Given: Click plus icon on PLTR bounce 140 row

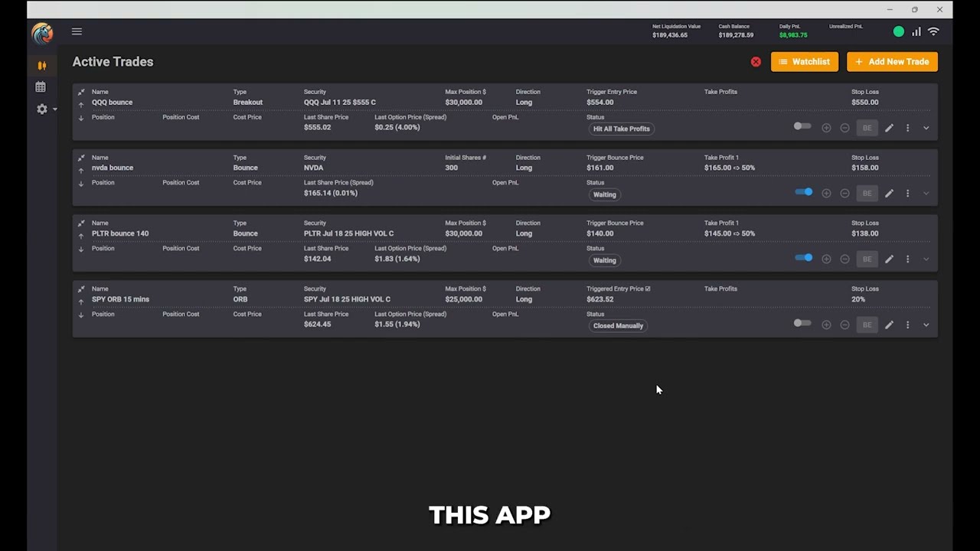Looking at the screenshot, I should [x=826, y=259].
